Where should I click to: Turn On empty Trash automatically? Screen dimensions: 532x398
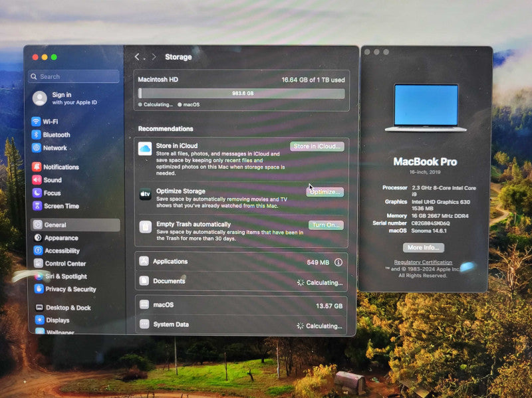[326, 225]
